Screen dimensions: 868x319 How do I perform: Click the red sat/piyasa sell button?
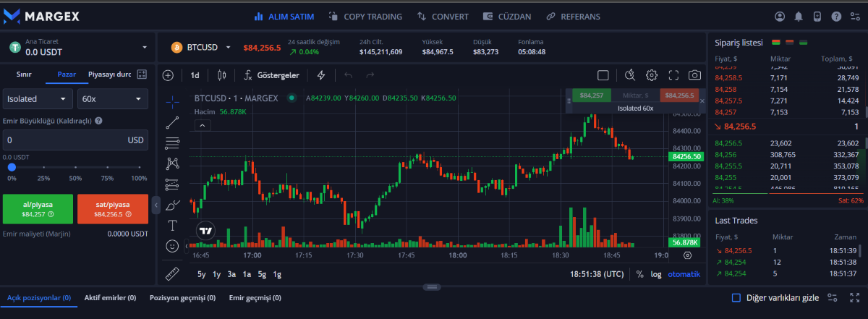[112, 209]
